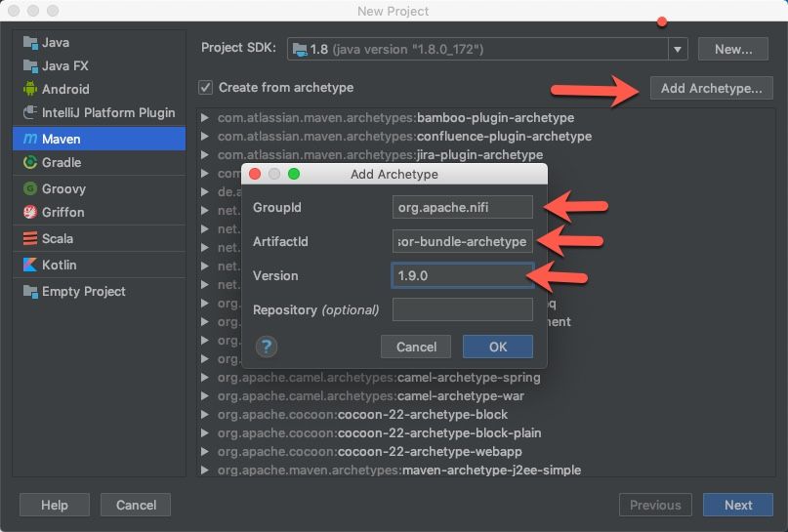Viewport: 788px width, 532px height.
Task: Click the Version input field
Action: 462,275
